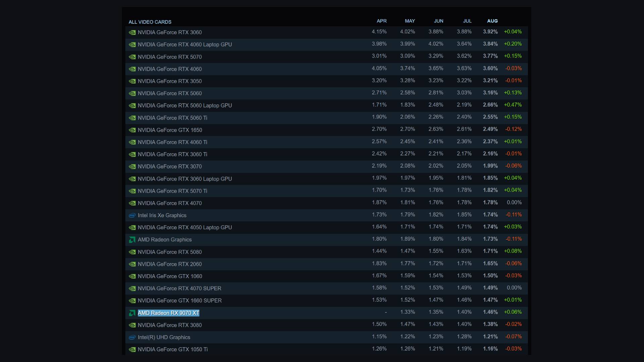The image size is (644, 362).
Task: Click the NVIDIA logo beside GeForce RTX 4060
Action: (x=132, y=69)
